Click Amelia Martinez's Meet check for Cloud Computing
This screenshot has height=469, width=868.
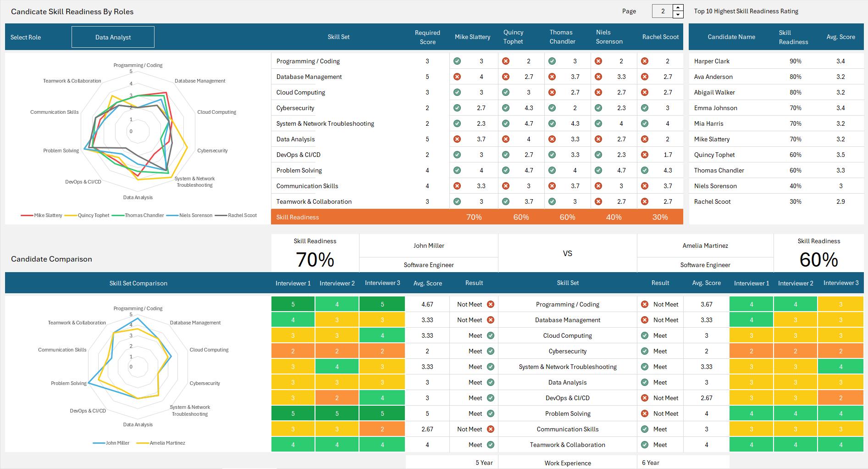click(645, 335)
